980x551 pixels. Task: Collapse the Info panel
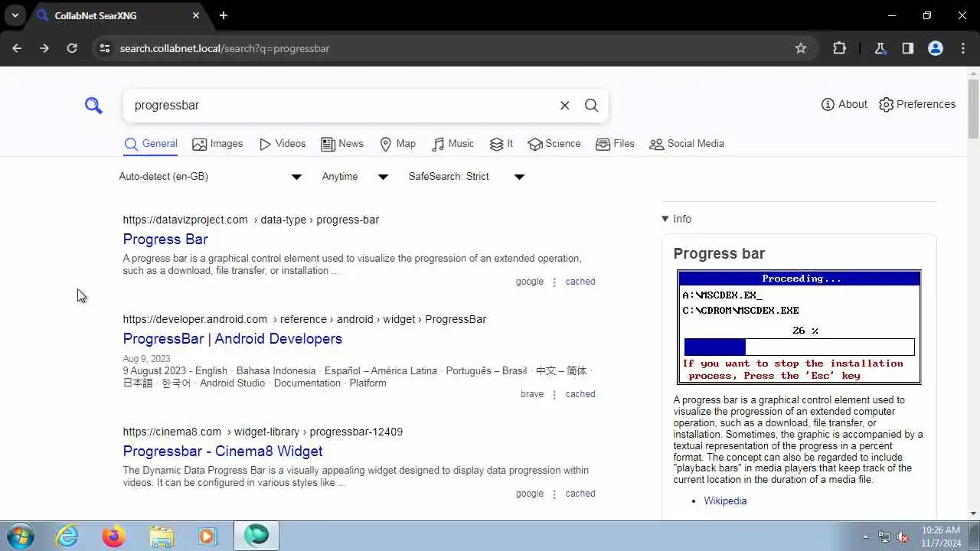coord(677,219)
